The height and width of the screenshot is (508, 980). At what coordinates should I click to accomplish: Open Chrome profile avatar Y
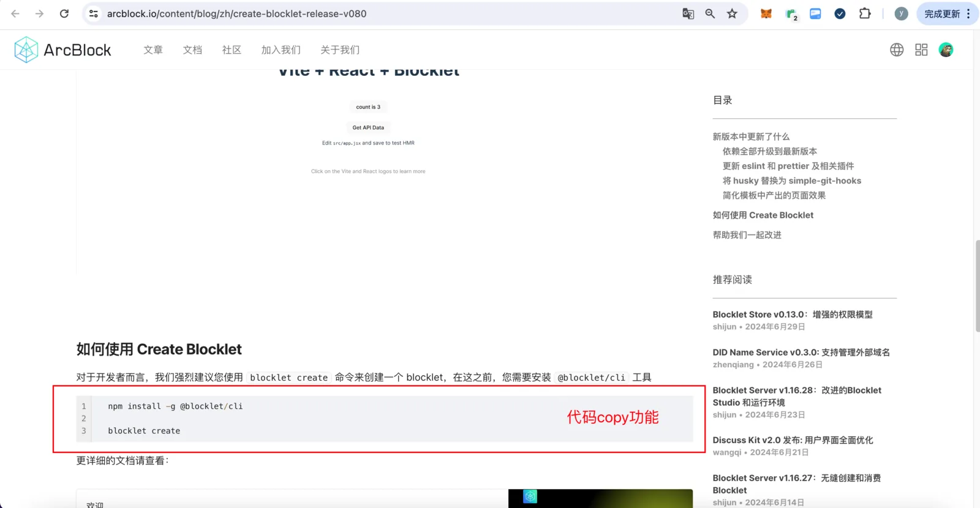tap(901, 13)
